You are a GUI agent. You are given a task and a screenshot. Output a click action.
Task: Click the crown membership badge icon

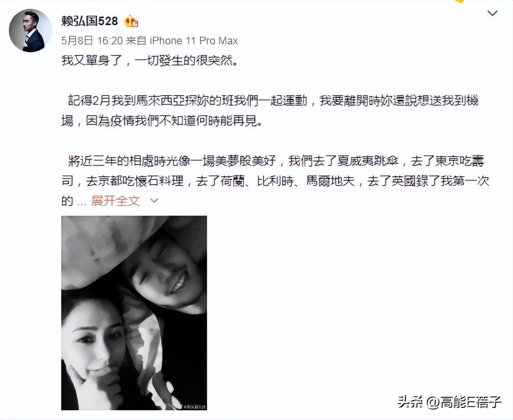click(131, 21)
